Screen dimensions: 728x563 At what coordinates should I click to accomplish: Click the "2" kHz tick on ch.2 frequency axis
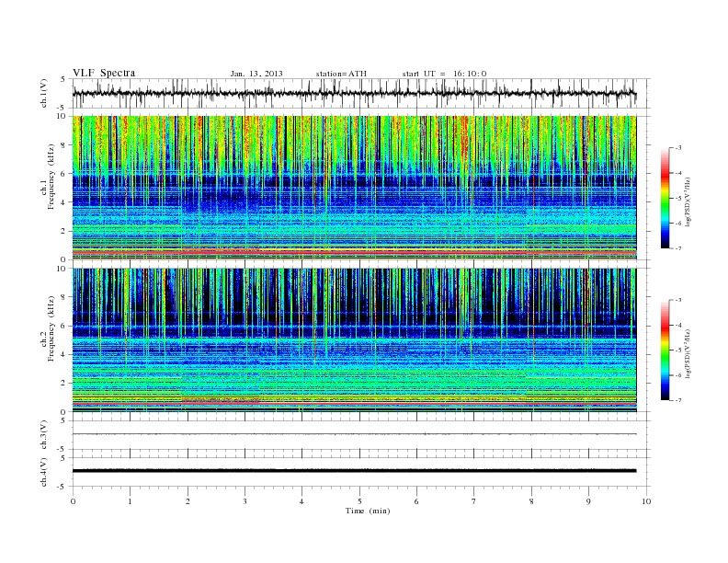coord(63,384)
